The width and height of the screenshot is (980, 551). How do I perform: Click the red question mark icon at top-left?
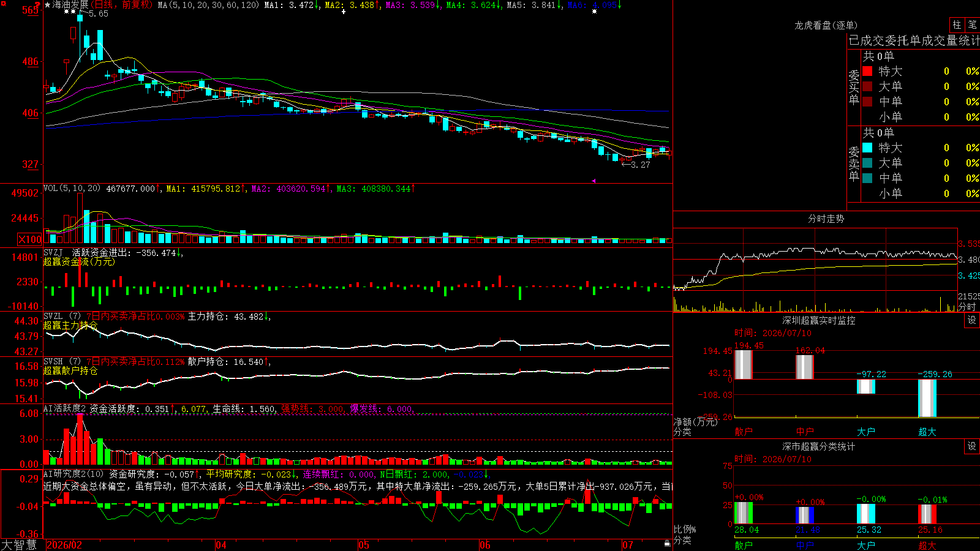click(x=37, y=5)
